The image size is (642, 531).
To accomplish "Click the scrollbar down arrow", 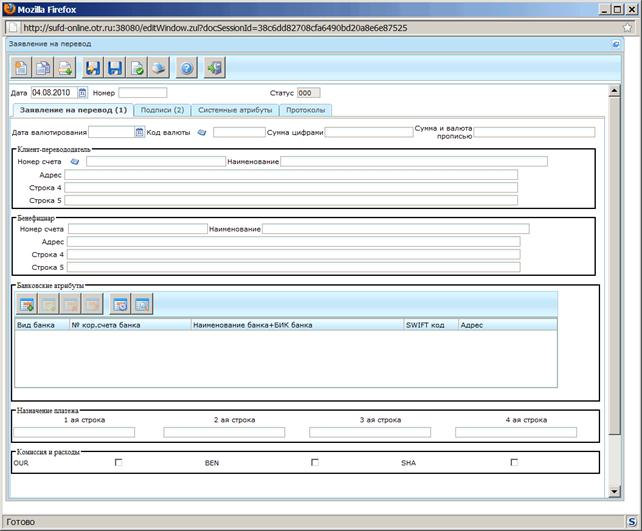I will (614, 491).
